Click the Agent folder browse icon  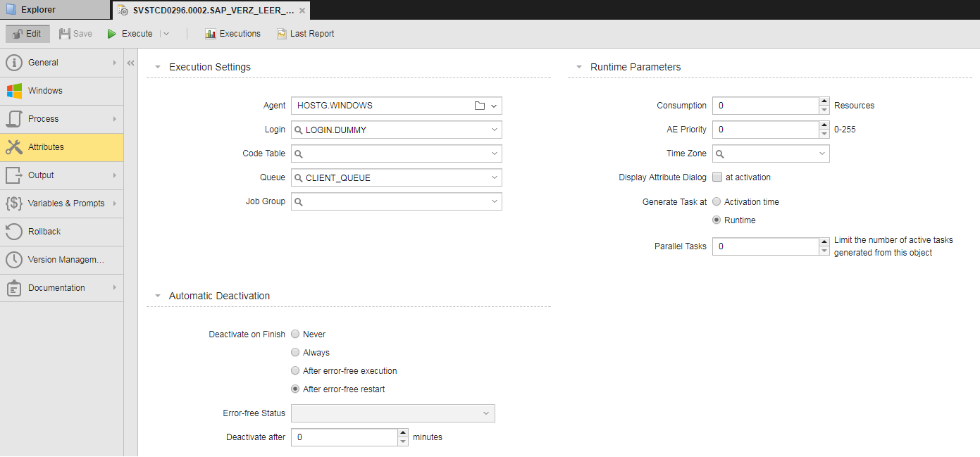(x=480, y=106)
